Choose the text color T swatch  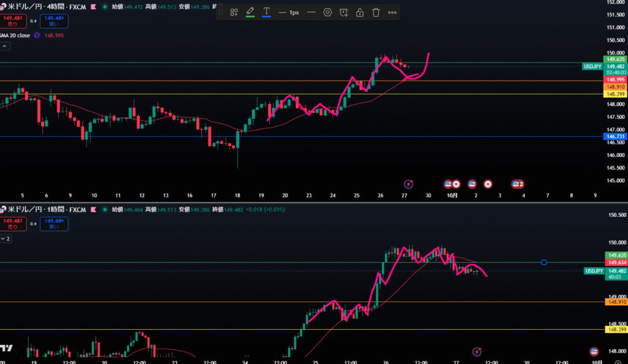click(266, 12)
